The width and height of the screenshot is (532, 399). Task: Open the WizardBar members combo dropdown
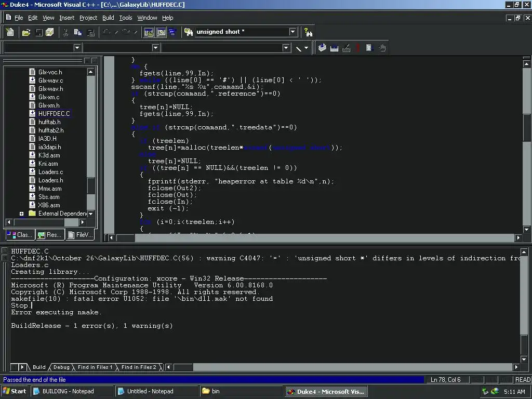[286, 48]
